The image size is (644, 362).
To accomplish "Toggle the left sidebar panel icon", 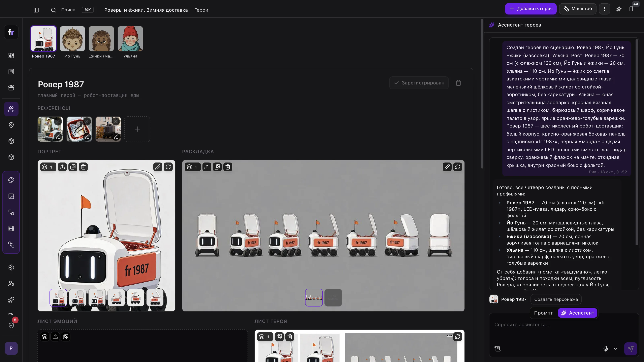I will pyautogui.click(x=36, y=10).
